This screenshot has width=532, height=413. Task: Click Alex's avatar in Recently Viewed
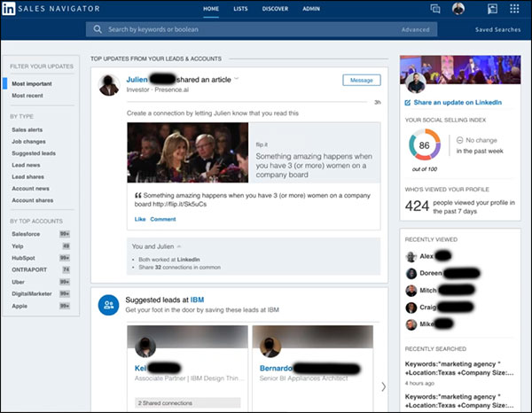pos(411,257)
